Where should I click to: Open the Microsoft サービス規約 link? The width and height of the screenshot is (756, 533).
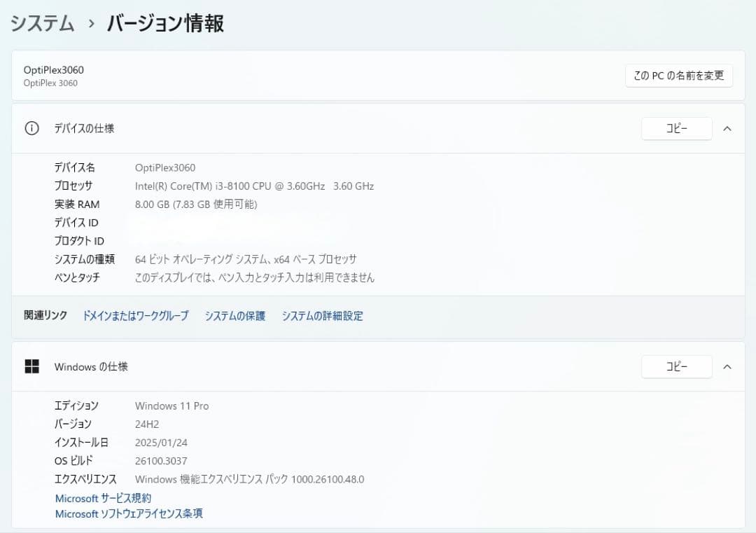[104, 498]
